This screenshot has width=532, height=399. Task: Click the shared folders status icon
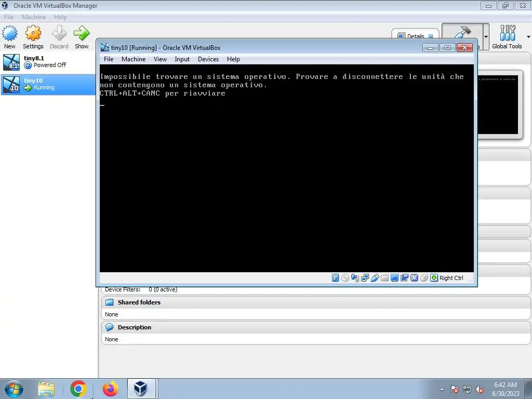[x=384, y=278]
